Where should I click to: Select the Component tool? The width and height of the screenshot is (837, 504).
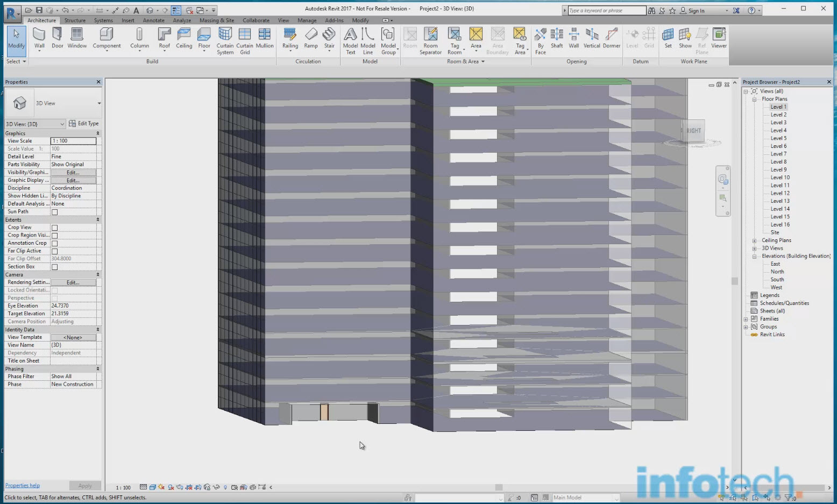pos(107,39)
